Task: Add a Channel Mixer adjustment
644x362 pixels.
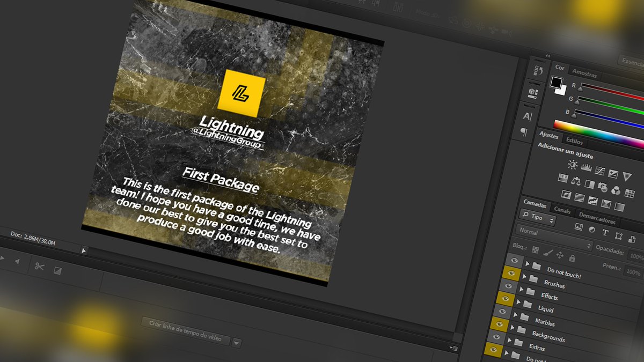Action: tap(616, 190)
